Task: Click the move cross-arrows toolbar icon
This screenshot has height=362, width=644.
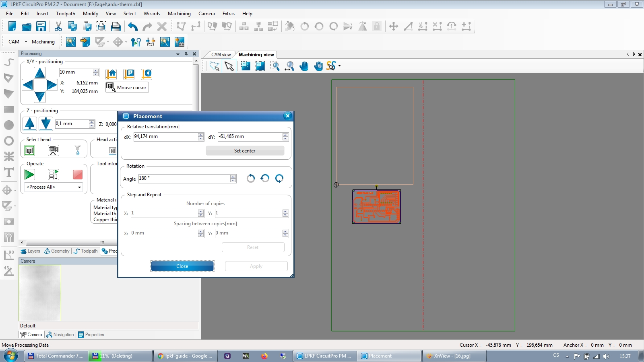Action: click(x=394, y=27)
